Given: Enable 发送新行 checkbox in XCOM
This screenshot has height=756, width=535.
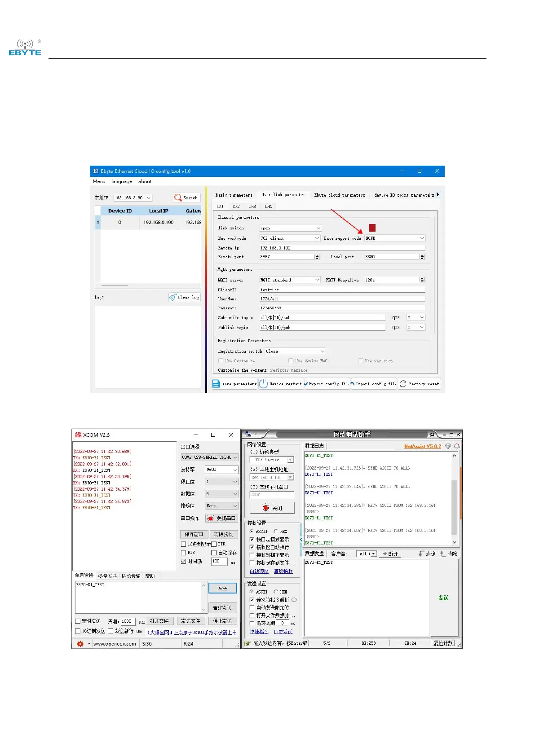Looking at the screenshot, I should (x=111, y=631).
